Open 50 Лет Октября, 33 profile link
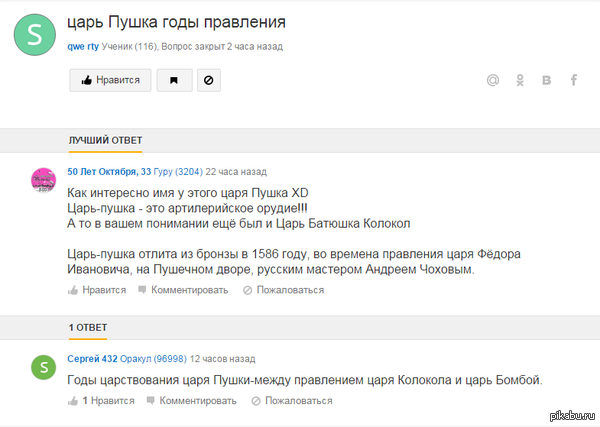Viewport: 600px width, 427px height. tap(109, 171)
